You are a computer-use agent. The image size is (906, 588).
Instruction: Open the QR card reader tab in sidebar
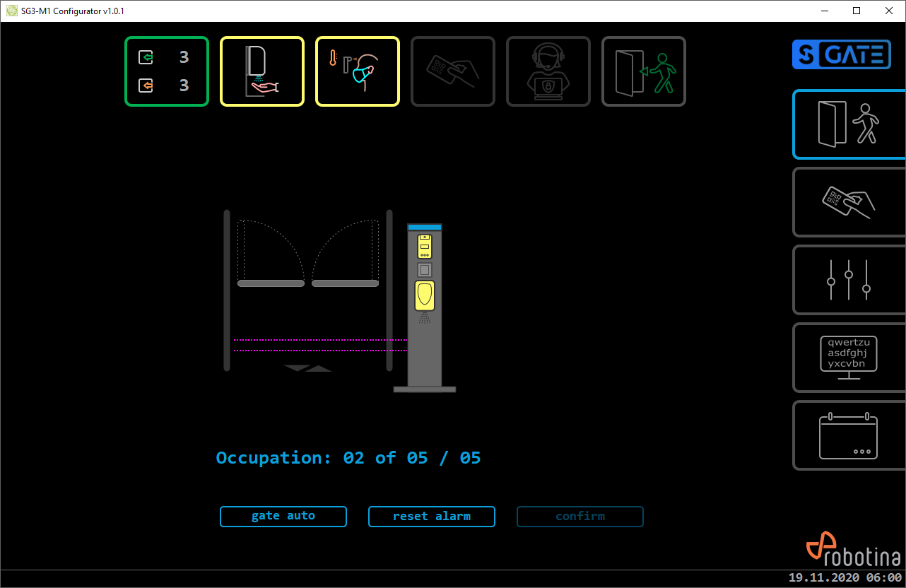(848, 202)
